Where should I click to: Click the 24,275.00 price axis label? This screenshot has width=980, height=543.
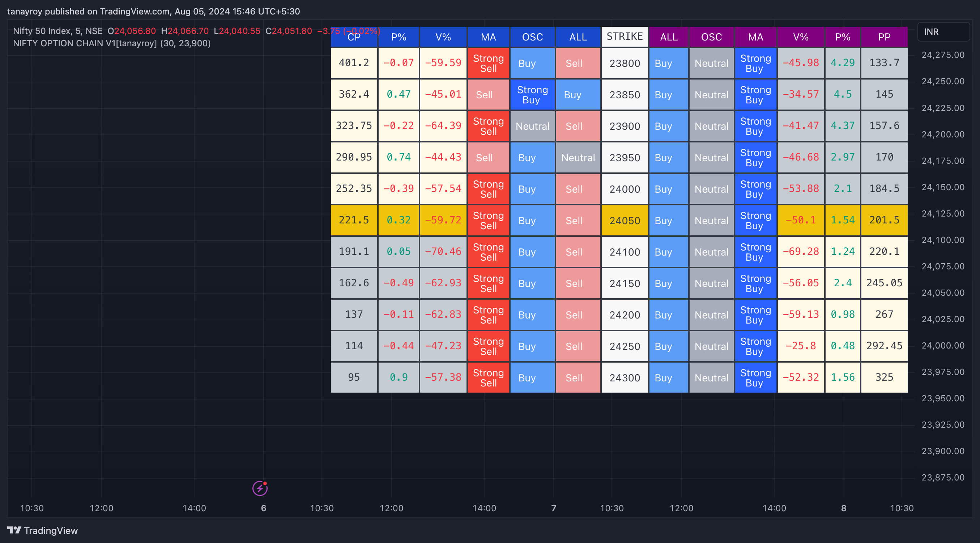[x=943, y=55]
